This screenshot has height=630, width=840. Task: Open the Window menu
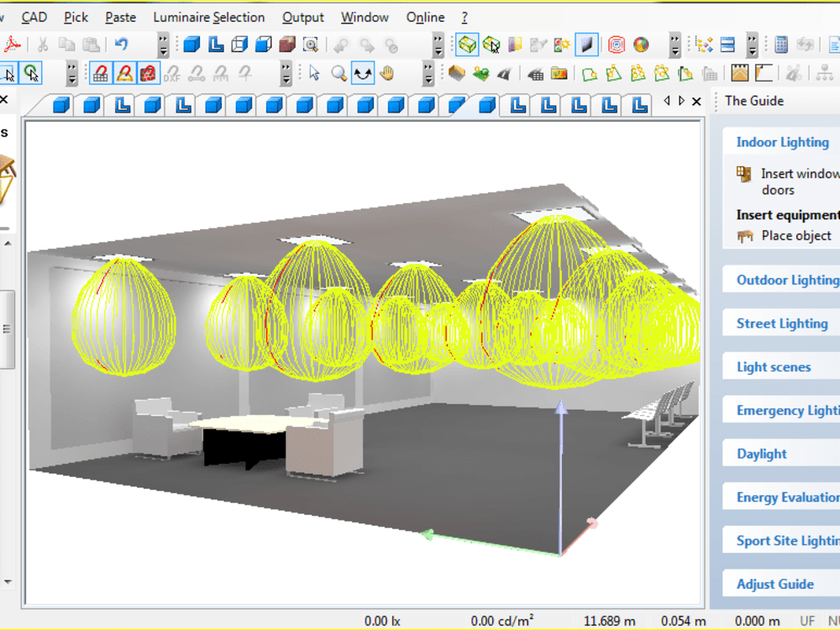click(x=365, y=17)
